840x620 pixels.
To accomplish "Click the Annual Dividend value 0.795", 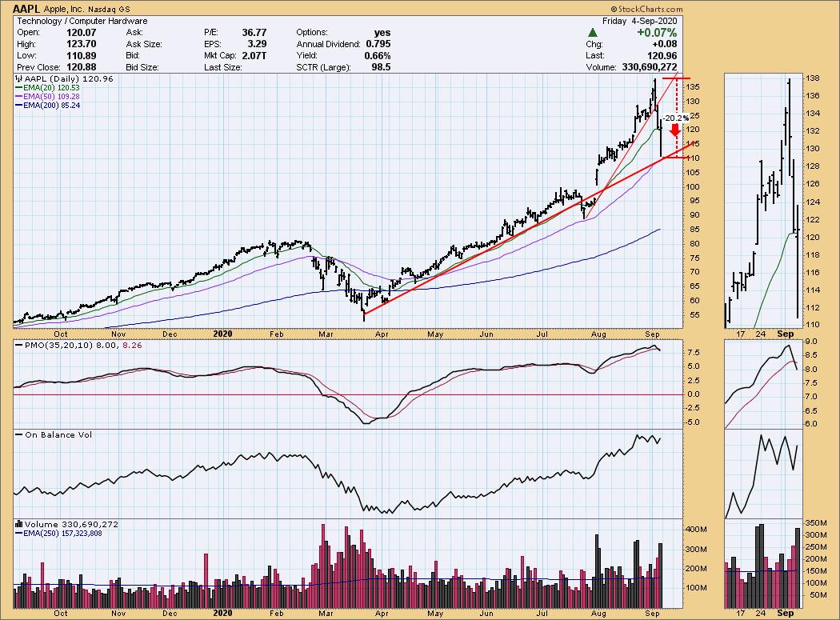I will (378, 45).
